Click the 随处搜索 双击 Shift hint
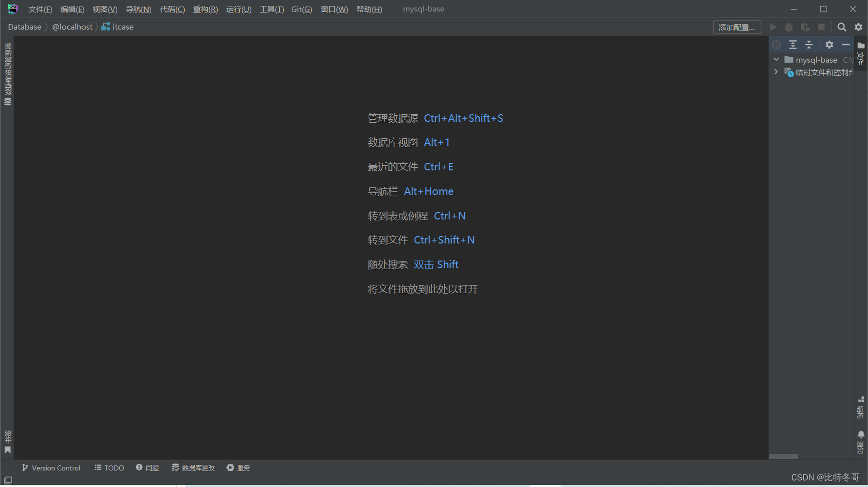 (x=413, y=265)
